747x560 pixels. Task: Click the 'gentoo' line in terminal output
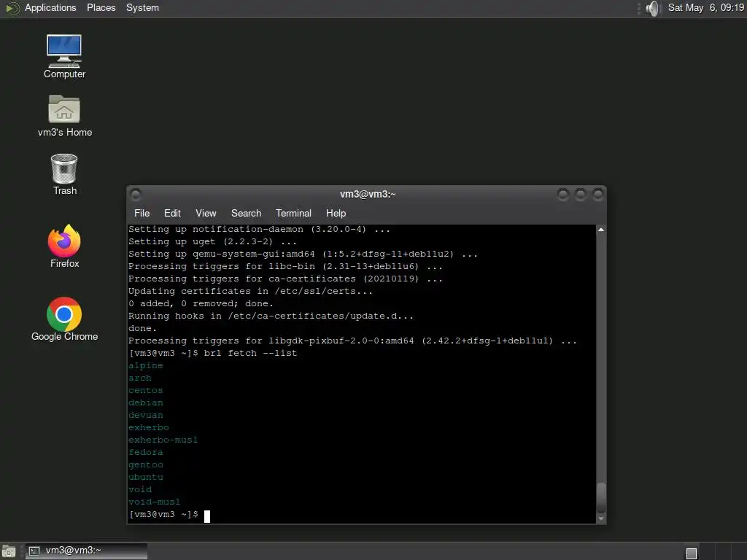146,464
